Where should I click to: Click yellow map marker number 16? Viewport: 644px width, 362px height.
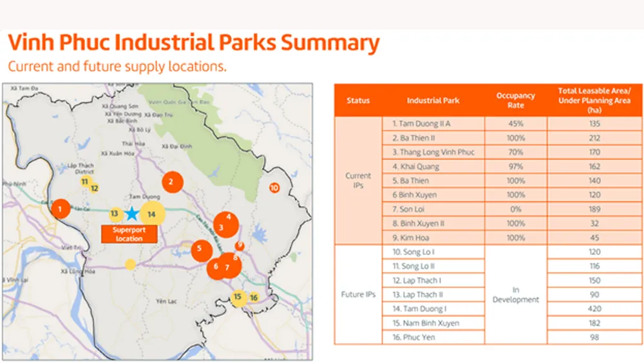254,298
